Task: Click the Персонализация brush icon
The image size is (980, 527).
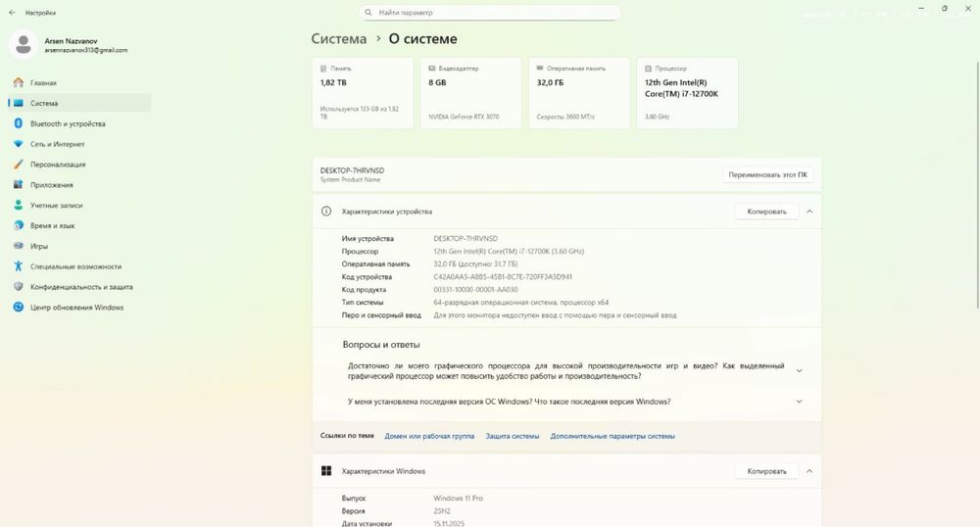Action: (x=18, y=165)
